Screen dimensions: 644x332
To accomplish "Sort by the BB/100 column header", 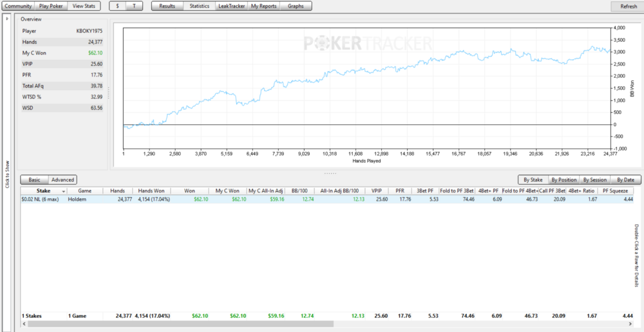I will pos(298,191).
